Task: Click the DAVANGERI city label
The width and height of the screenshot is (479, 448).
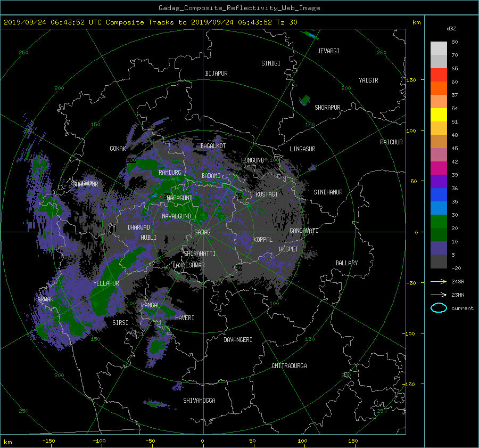Action: tap(238, 340)
